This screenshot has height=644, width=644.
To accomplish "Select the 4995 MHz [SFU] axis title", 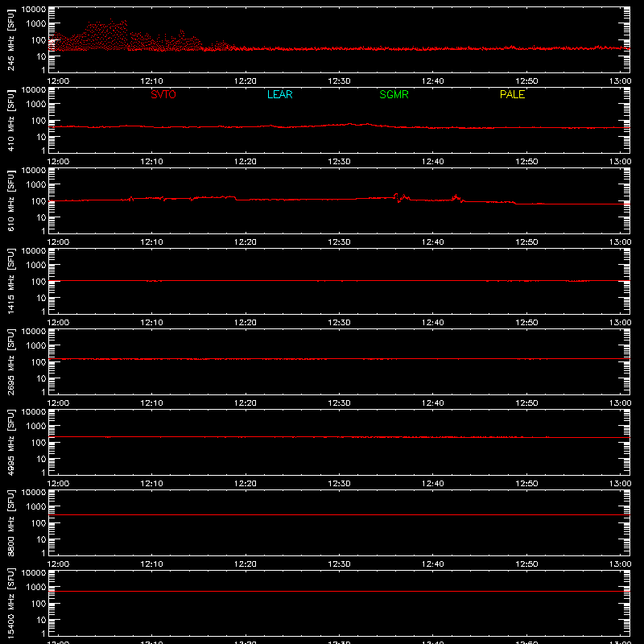I will pos(10,442).
